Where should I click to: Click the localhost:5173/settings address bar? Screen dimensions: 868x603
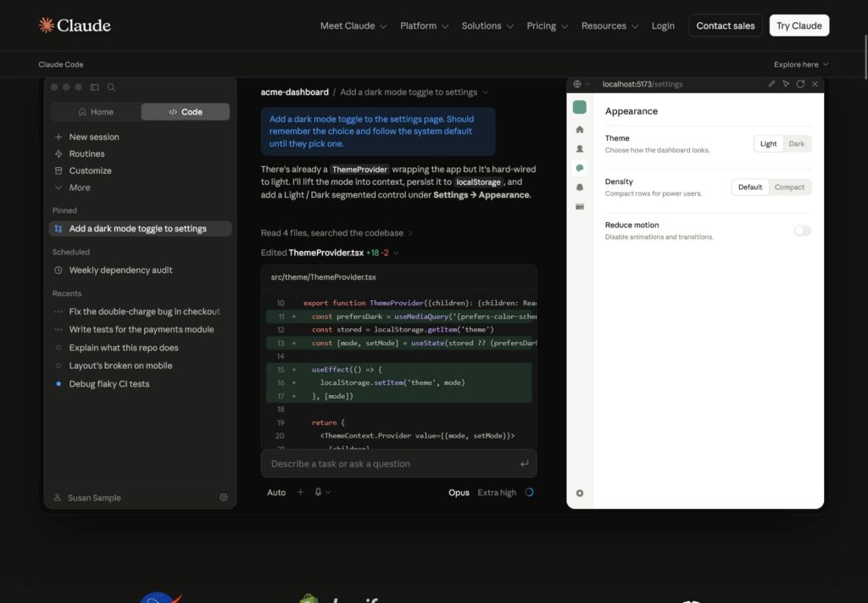pyautogui.click(x=643, y=84)
